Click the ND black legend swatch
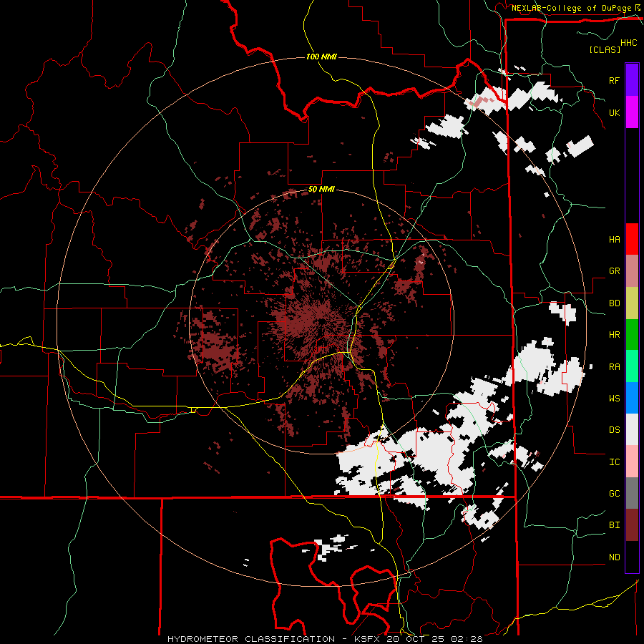 [632, 557]
